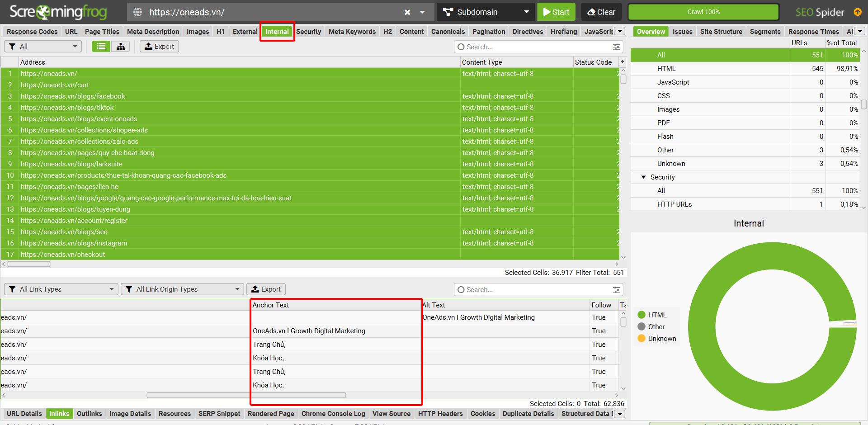Viewport: 868px width, 425px height.
Task: Open lower search filter options icon
Action: [x=616, y=290]
